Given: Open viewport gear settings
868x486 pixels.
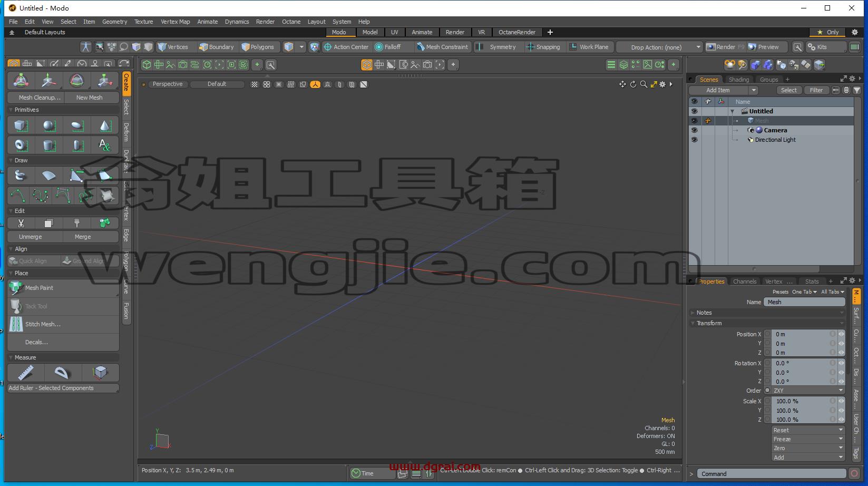Looking at the screenshot, I should click(x=662, y=84).
